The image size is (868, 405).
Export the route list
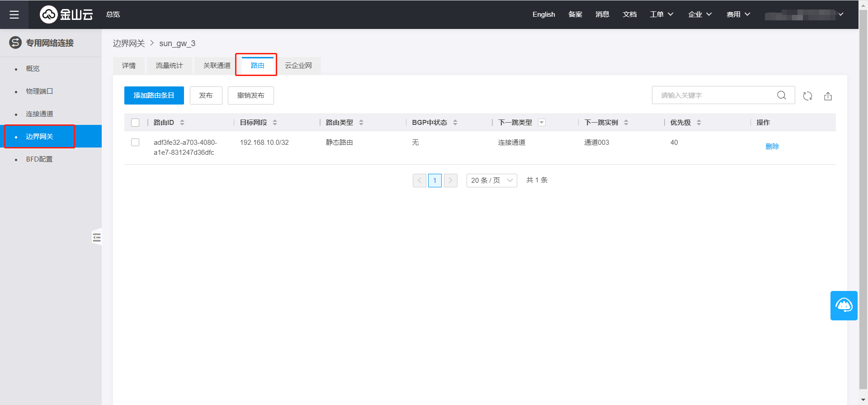(x=828, y=96)
